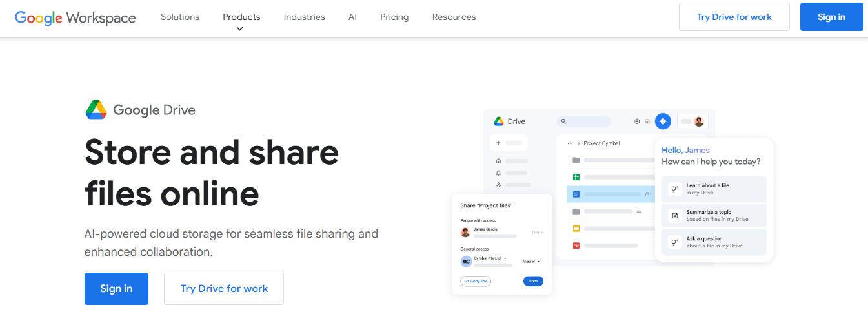Expand the chevron under Products

(240, 28)
